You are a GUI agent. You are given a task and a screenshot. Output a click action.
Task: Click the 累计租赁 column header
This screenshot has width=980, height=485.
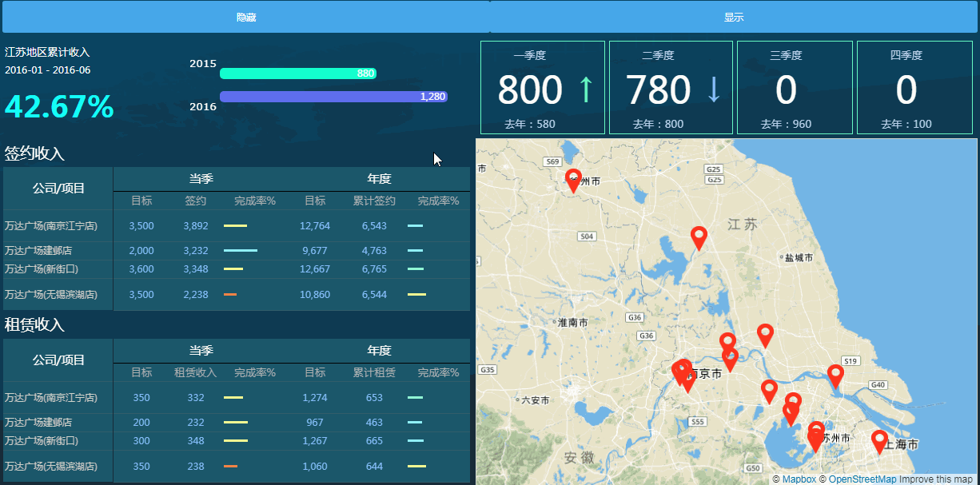click(374, 372)
